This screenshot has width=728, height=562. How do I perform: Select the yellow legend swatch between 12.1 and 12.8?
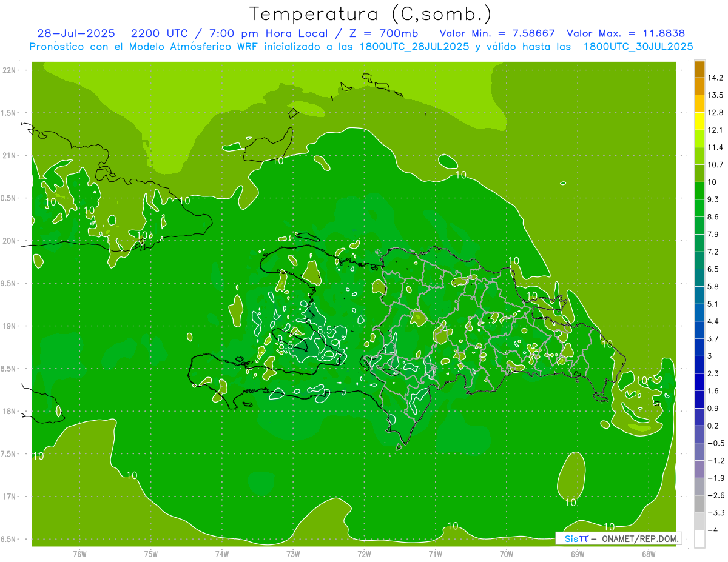(699, 121)
